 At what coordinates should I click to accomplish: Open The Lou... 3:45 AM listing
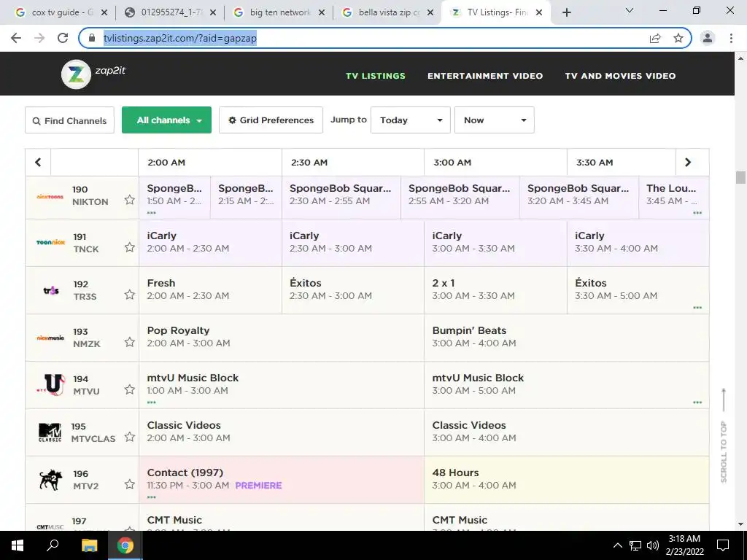pos(673,197)
